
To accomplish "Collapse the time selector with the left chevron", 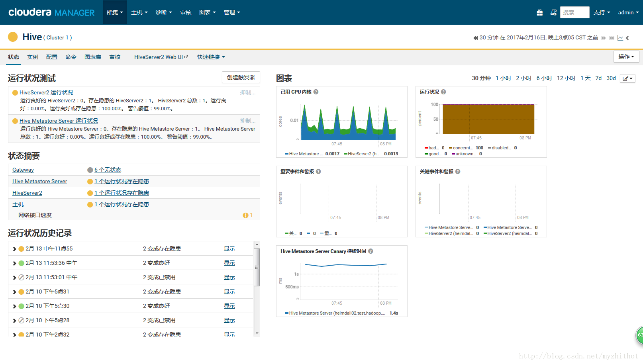I will click(627, 38).
